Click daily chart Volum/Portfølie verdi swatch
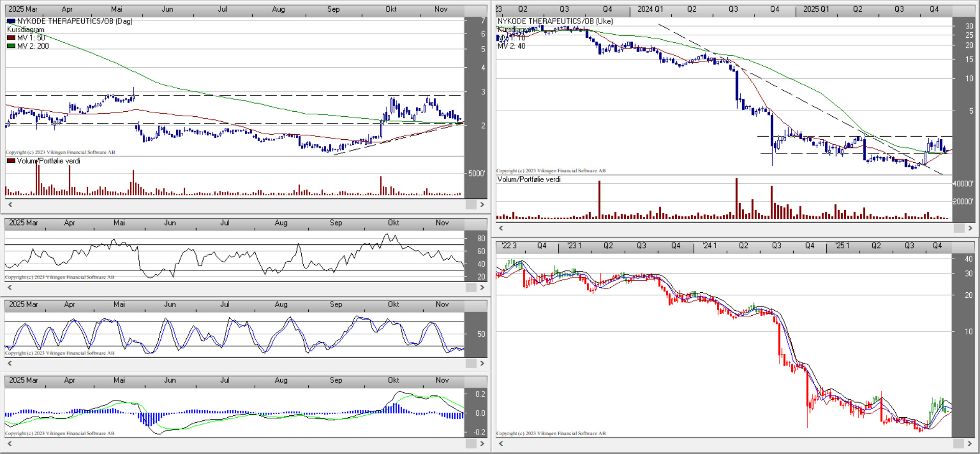The height and width of the screenshot is (454, 980). pos(11,161)
